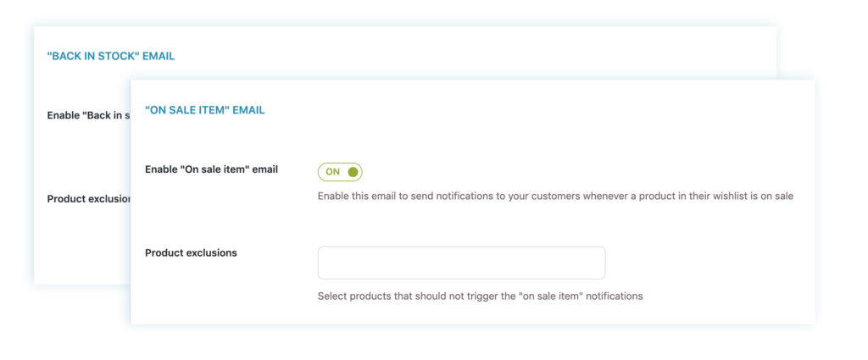Toggle the "On sale item" email switch
The height and width of the screenshot is (360, 868).
(x=340, y=172)
